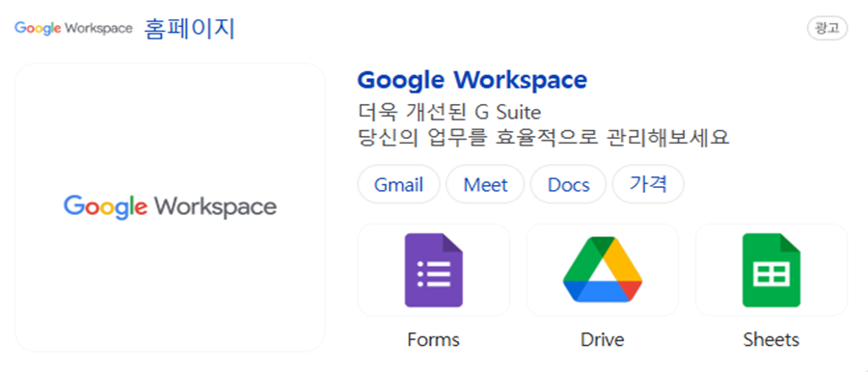Screen dimensions: 868x372
Task: Open the large Google Workspace logo card
Action: (170, 207)
